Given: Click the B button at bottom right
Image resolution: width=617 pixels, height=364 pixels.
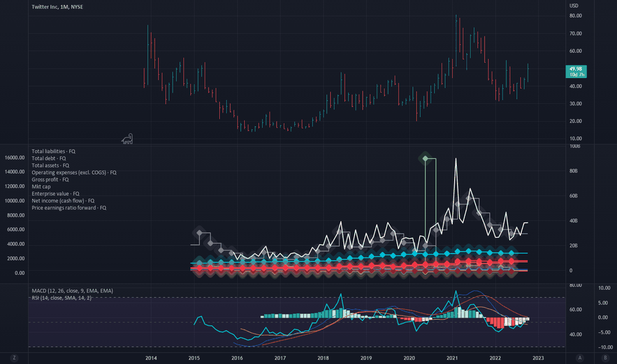Looking at the screenshot, I should 605,357.
